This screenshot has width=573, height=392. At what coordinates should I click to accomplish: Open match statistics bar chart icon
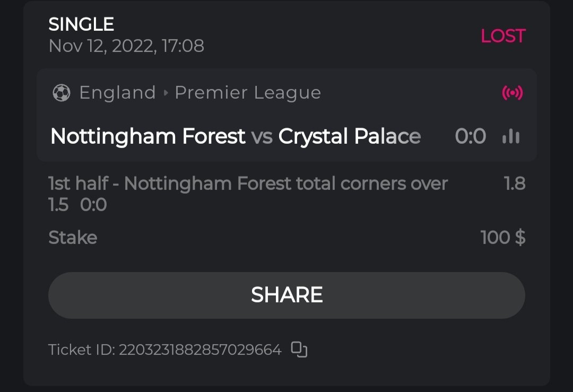(511, 137)
